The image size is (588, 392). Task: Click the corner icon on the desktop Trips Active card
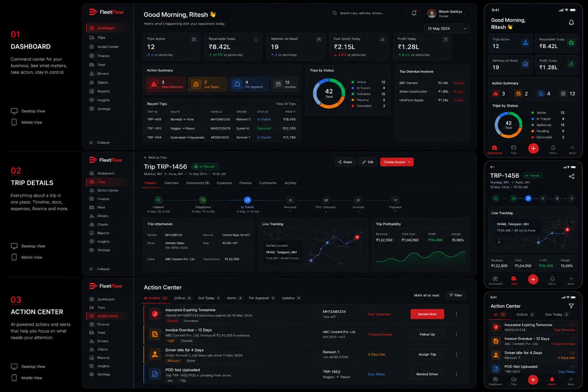(194, 39)
